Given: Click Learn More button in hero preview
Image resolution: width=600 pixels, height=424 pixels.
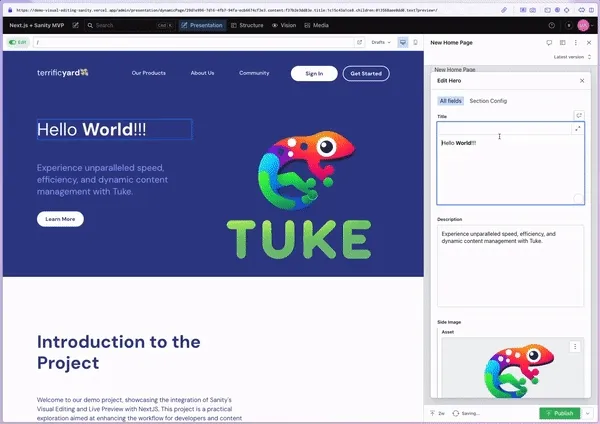Looking at the screenshot, I should coord(60,219).
